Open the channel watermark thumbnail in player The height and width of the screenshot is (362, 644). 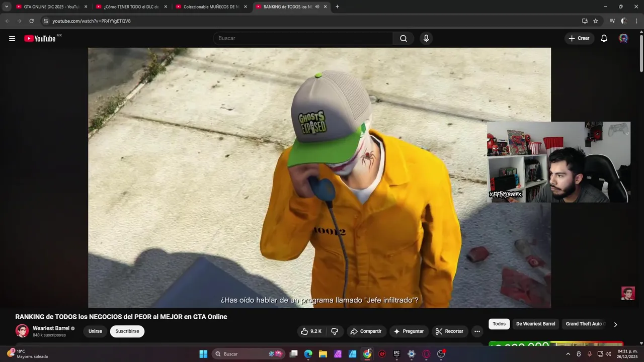click(x=628, y=293)
